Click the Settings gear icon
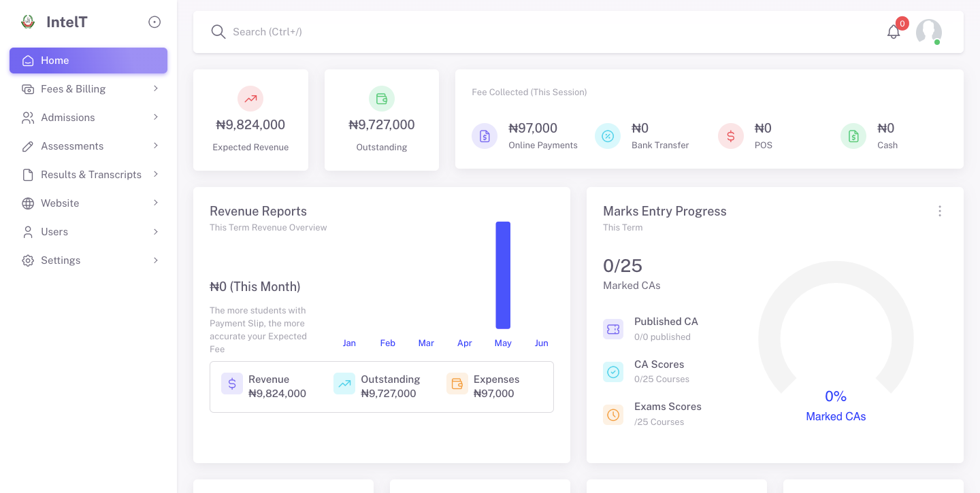The width and height of the screenshot is (980, 493). coord(28,260)
